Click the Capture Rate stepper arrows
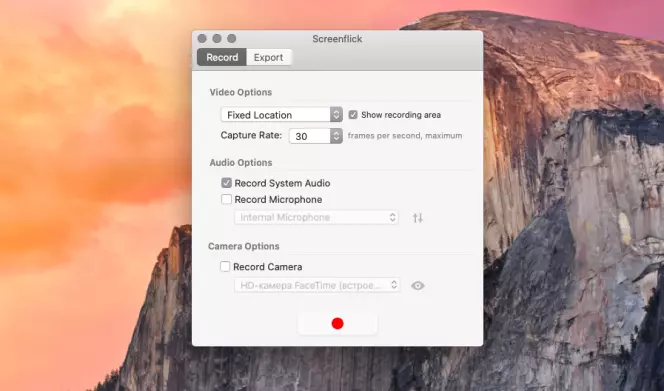Screen dimensions: 664x391 (336, 136)
